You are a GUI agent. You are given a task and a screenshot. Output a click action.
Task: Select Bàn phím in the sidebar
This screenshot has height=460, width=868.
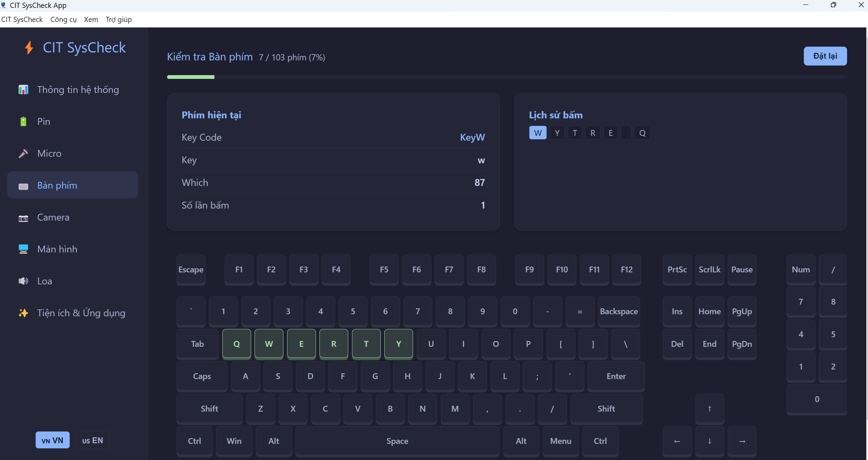(72, 185)
